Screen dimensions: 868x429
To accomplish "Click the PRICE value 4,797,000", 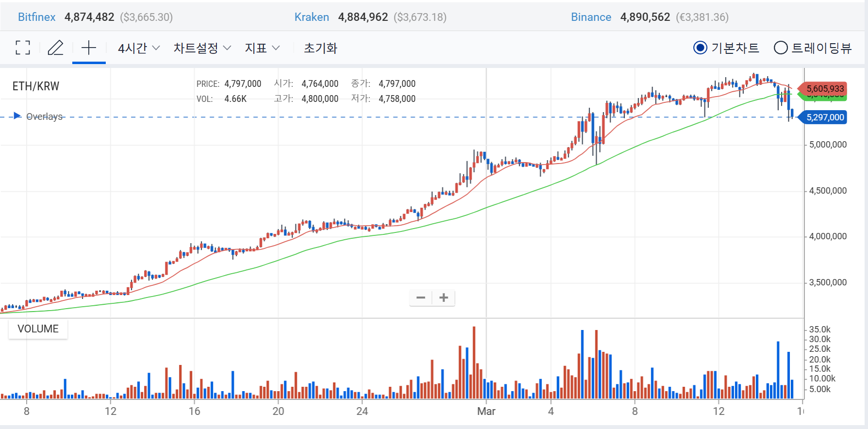I will click(243, 83).
